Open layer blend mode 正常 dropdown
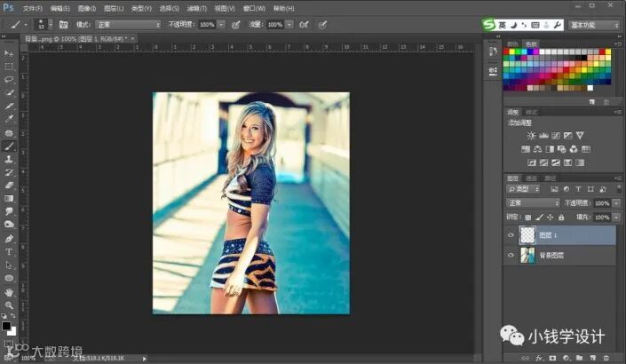The image size is (626, 364). pyautogui.click(x=533, y=203)
